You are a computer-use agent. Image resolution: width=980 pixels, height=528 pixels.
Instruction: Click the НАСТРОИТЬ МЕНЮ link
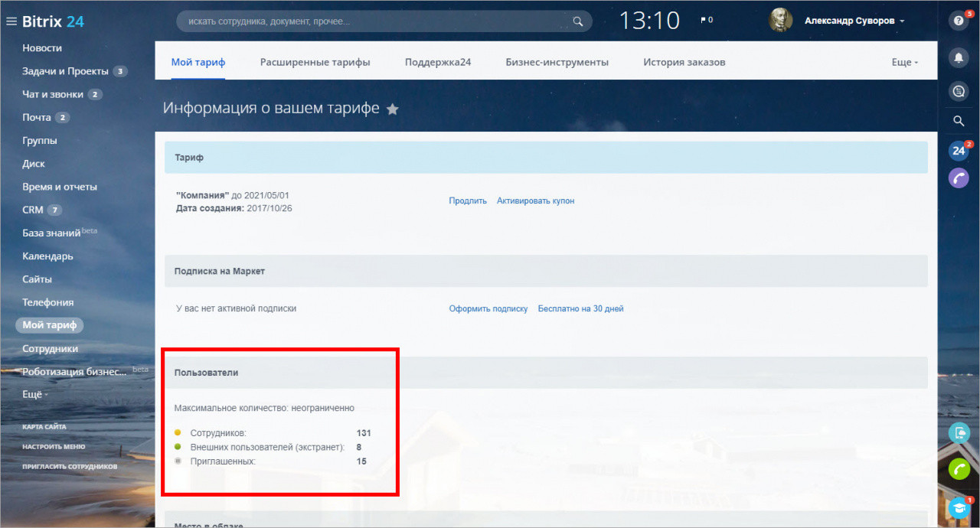(x=54, y=446)
